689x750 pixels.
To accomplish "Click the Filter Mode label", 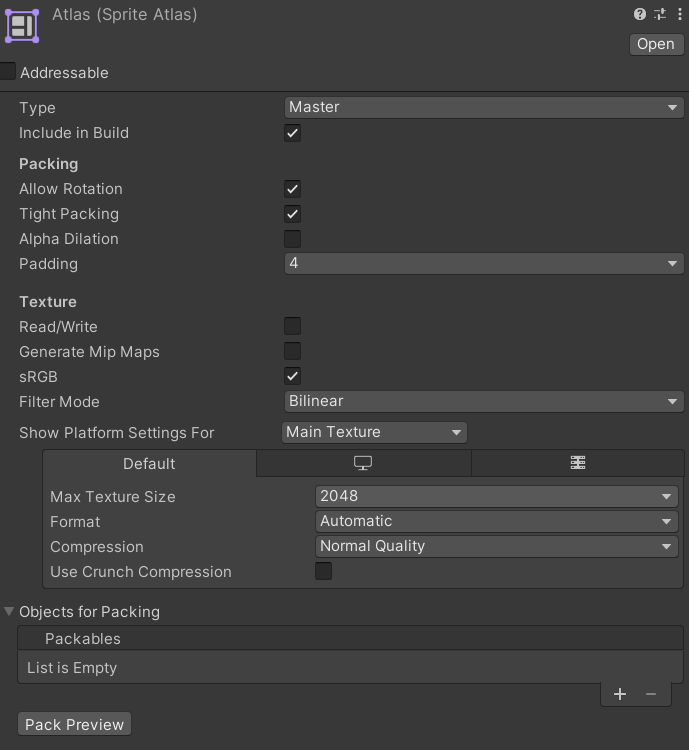I will click(x=59, y=402).
